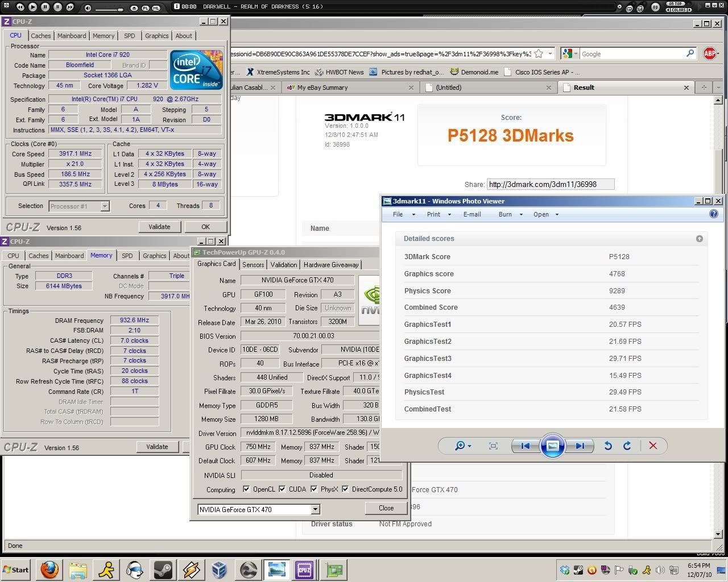Rotate image clockwise in Photo Viewer
The image size is (728, 582).
[627, 446]
